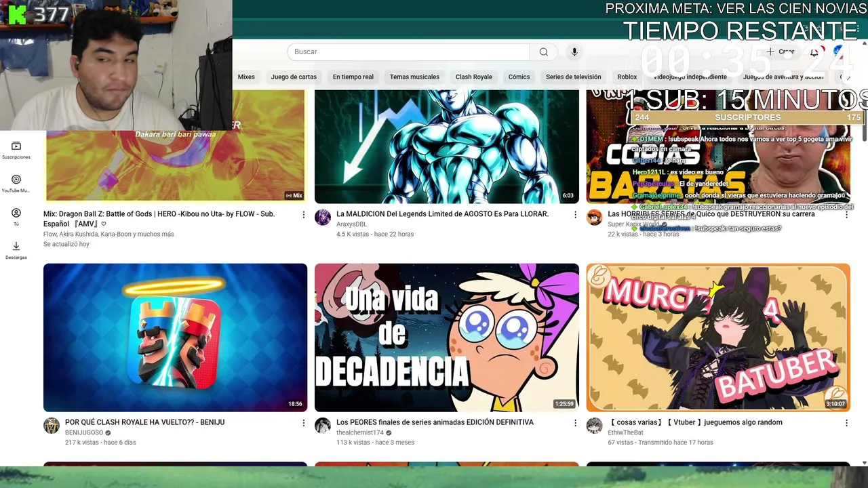Open Suscripciones in the sidebar
868x488 pixels.
[16, 150]
